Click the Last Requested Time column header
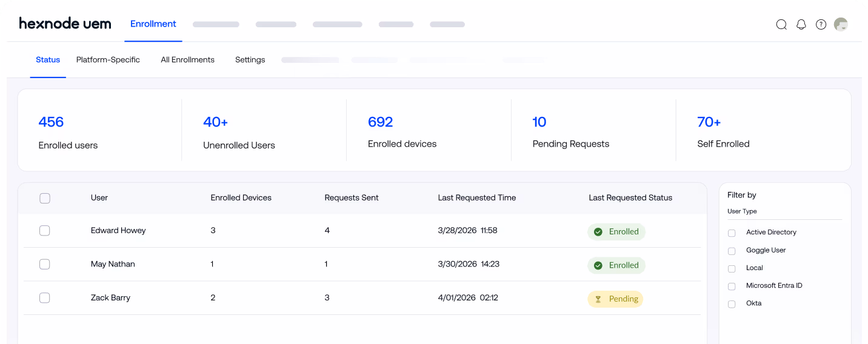This screenshot has height=344, width=868. click(x=477, y=197)
